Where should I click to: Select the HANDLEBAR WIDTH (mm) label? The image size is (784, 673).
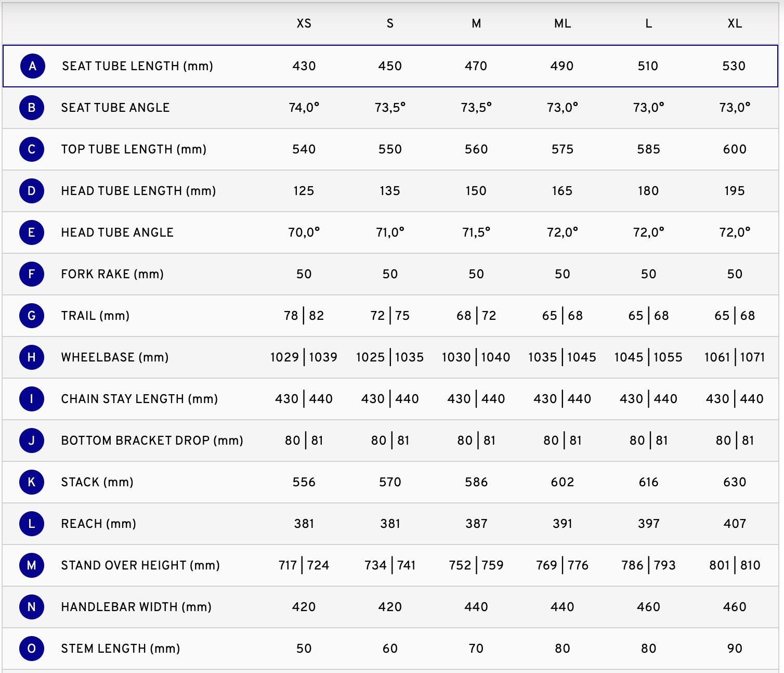coord(136,607)
